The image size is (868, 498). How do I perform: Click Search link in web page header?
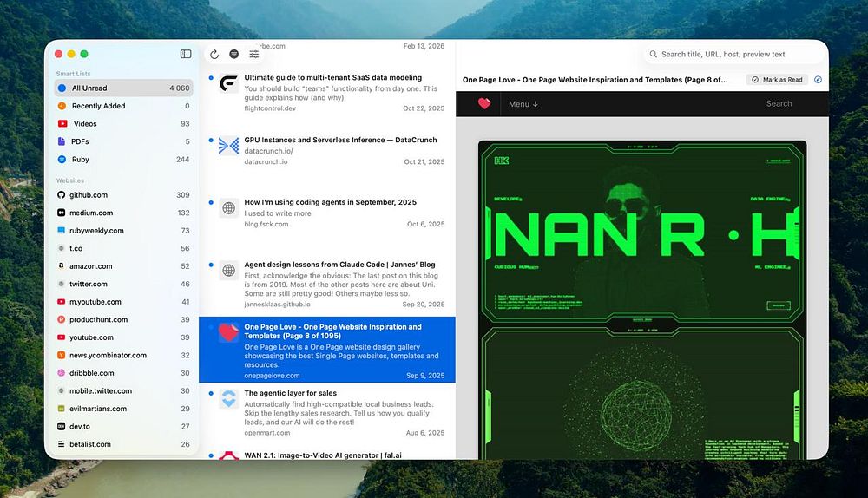pos(779,103)
